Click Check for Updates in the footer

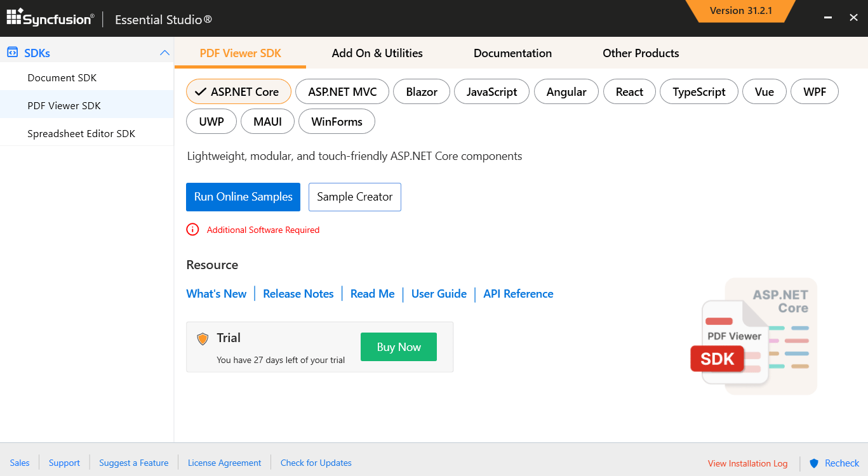click(x=316, y=463)
